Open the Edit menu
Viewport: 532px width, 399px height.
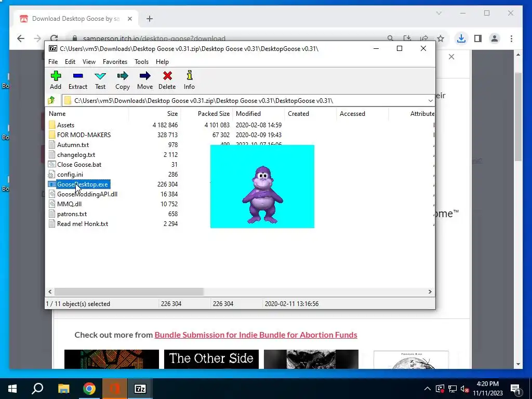point(70,62)
